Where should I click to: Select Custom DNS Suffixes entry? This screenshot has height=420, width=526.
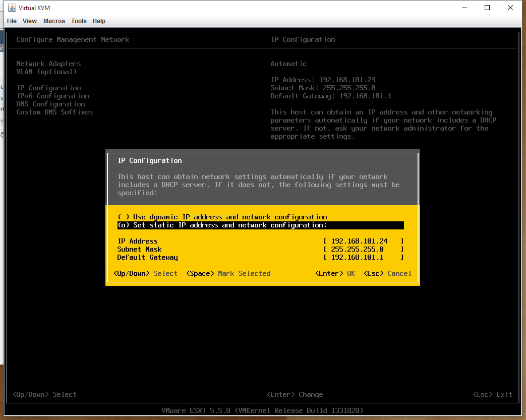click(54, 112)
